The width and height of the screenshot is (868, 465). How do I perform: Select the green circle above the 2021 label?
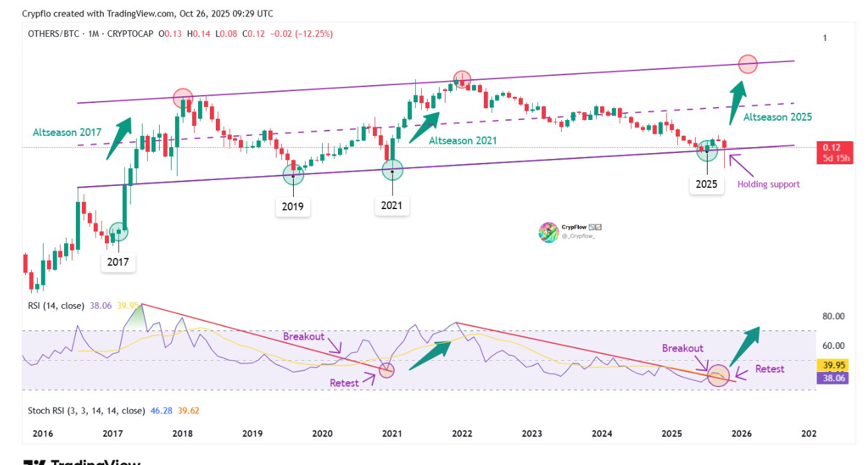pos(392,171)
